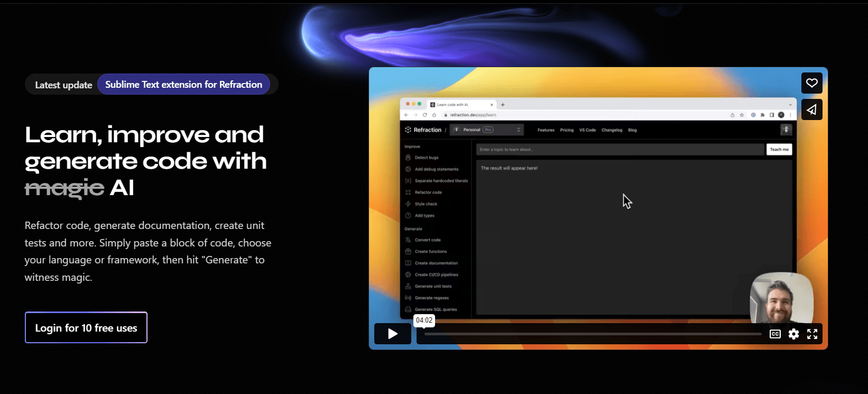868x394 pixels.
Task: Share the video with the paper-plane icon
Action: pyautogui.click(x=811, y=109)
